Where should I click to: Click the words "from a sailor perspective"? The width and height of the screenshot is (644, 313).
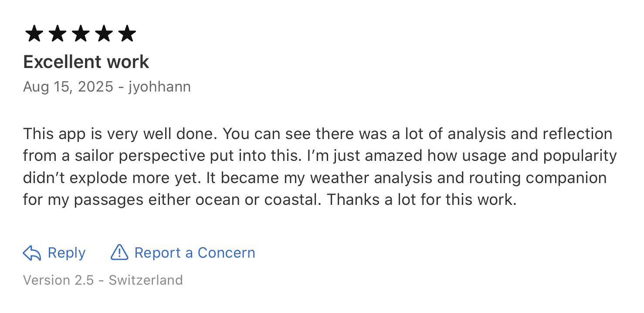(x=105, y=156)
